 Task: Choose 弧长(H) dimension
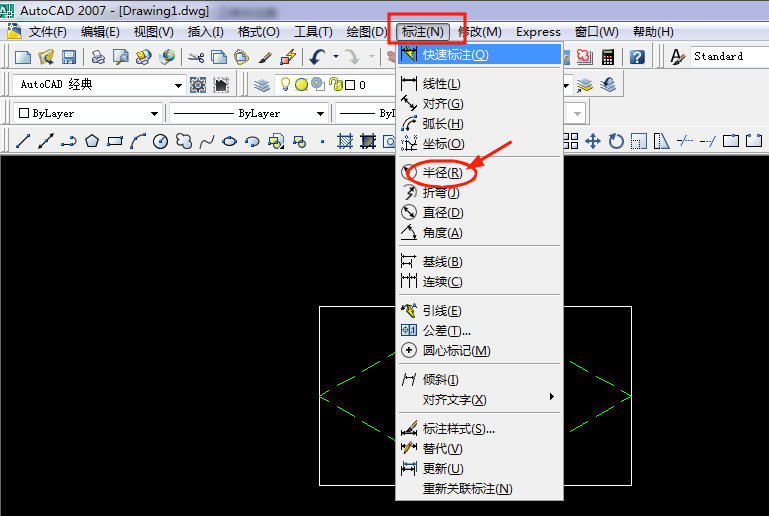pos(479,124)
